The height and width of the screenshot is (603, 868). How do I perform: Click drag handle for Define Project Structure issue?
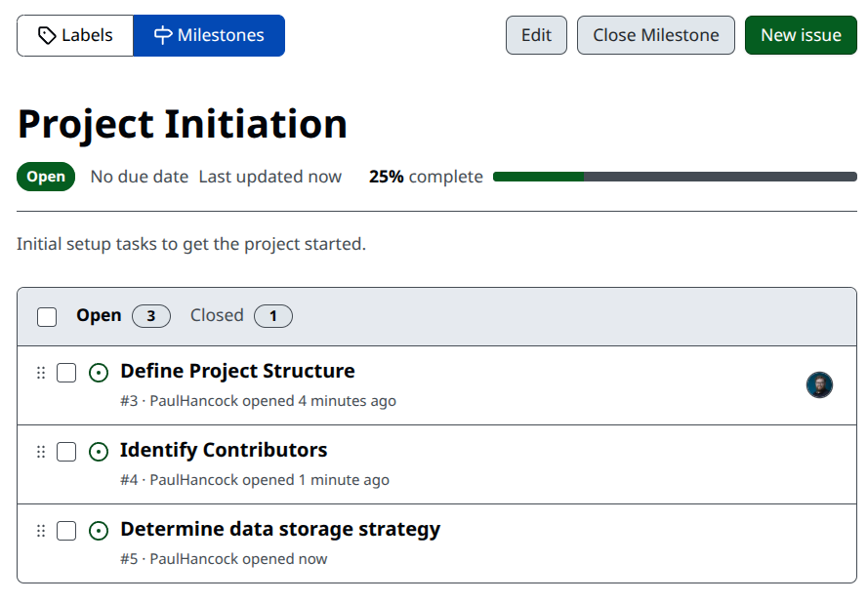coord(41,373)
